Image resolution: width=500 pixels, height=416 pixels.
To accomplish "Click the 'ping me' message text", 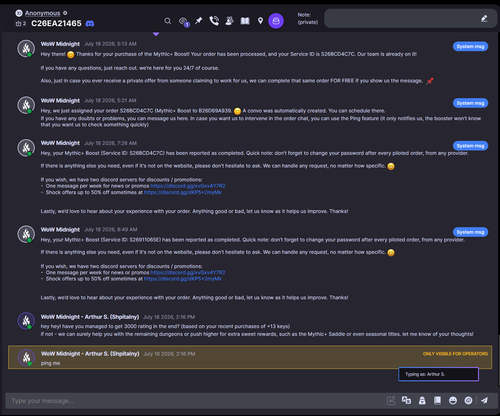I will pos(50,363).
